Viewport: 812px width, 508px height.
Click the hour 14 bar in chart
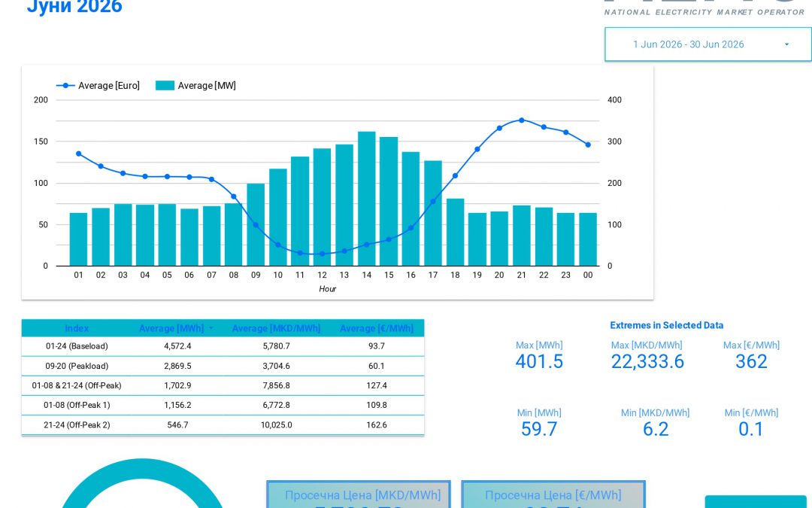367,199
